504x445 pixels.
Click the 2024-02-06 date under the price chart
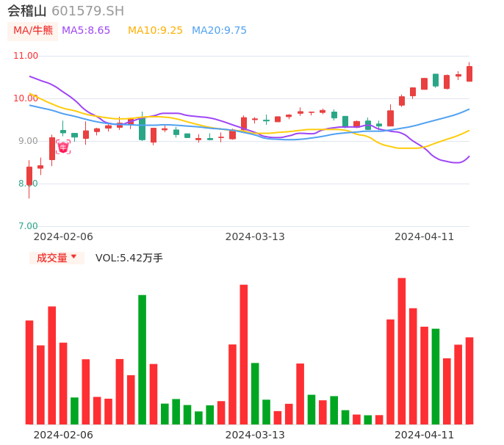[x=63, y=236]
